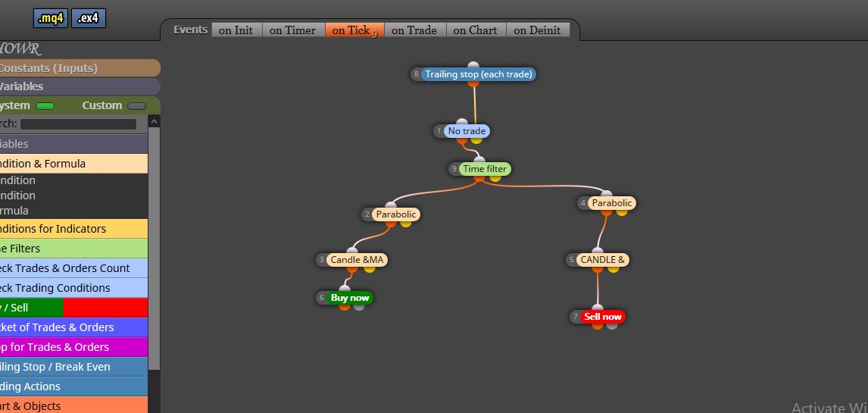
Task: Expand the Buy / Sell category
Action: (x=73, y=308)
